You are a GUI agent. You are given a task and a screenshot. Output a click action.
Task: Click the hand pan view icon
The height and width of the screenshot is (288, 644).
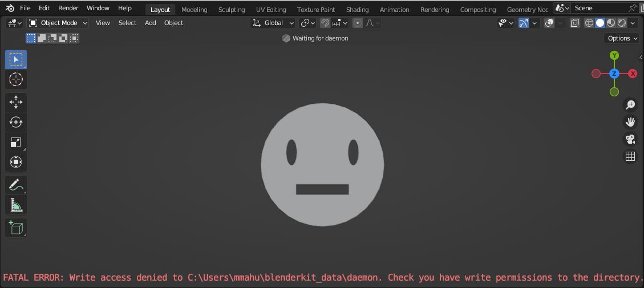point(630,122)
